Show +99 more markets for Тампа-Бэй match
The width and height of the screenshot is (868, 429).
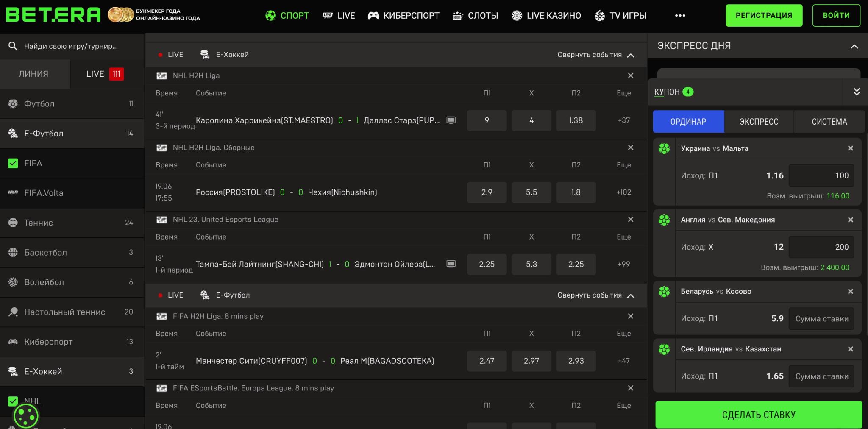tap(624, 264)
